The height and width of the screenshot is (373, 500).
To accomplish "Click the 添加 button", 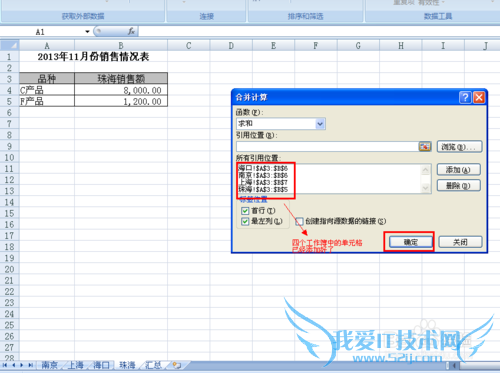I will (x=458, y=170).
